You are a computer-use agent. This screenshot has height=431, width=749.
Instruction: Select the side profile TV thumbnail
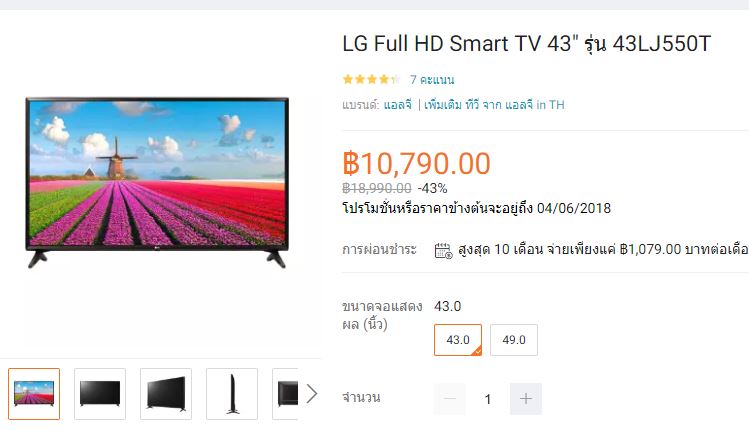click(232, 394)
